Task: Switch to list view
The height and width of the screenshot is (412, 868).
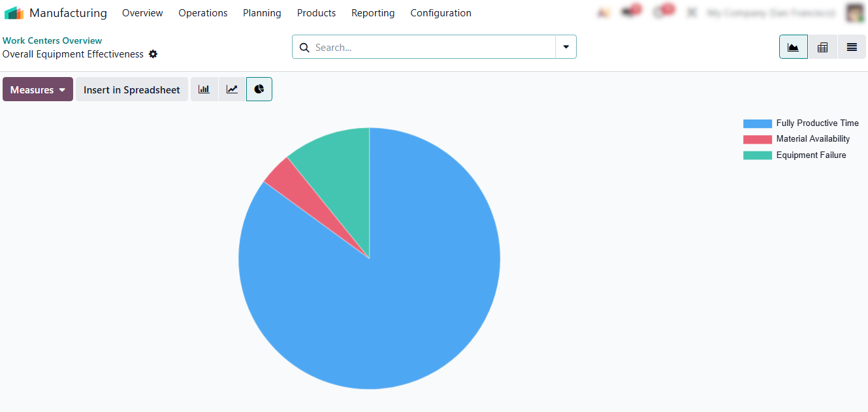Action: [x=852, y=47]
